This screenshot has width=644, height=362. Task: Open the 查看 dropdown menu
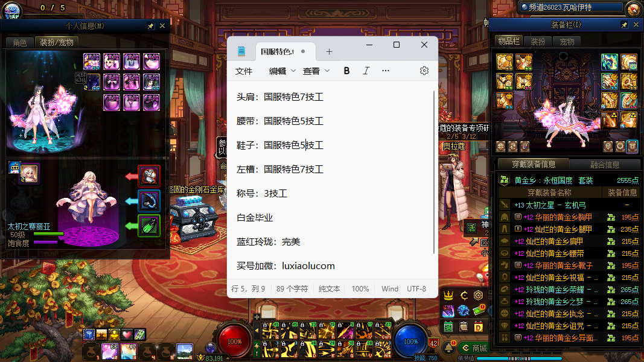pos(316,71)
